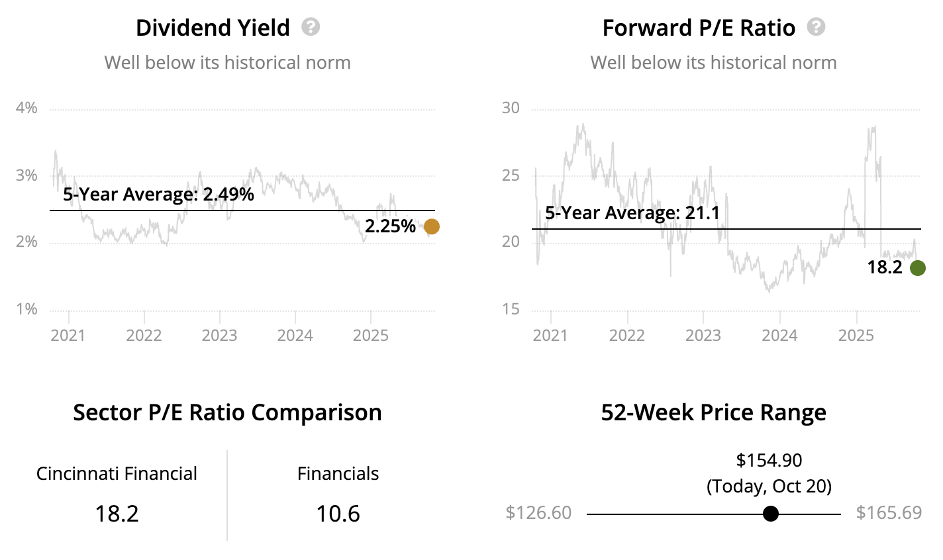
Task: Click the Cincinnati Financial company label
Action: (x=117, y=474)
